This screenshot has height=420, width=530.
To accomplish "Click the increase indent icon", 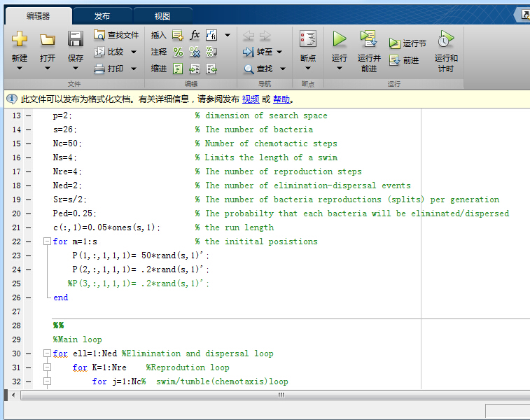I will click(x=195, y=69).
